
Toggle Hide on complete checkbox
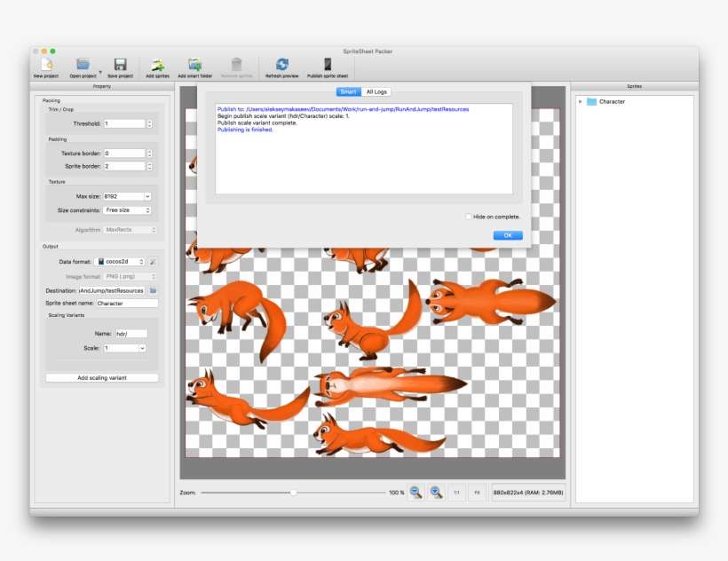point(469,217)
